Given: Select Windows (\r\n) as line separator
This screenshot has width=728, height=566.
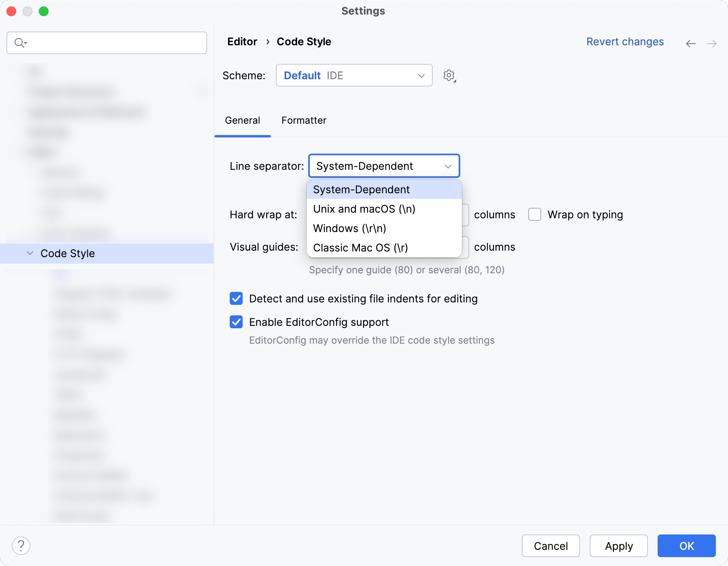Looking at the screenshot, I should click(x=349, y=228).
